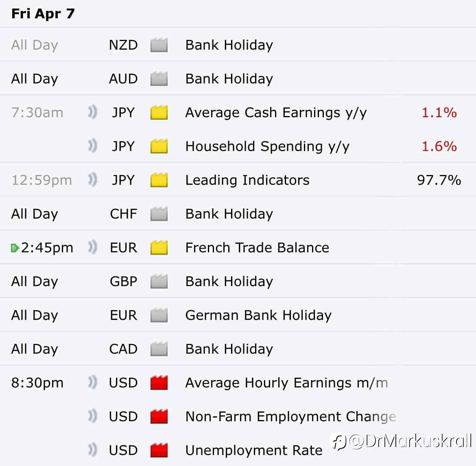The image size is (476, 466).
Task: Click yellow impact icon for French Trade Balance
Action: tap(159, 248)
